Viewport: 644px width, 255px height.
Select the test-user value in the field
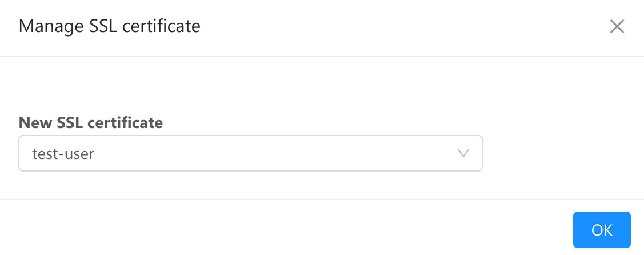pos(63,153)
